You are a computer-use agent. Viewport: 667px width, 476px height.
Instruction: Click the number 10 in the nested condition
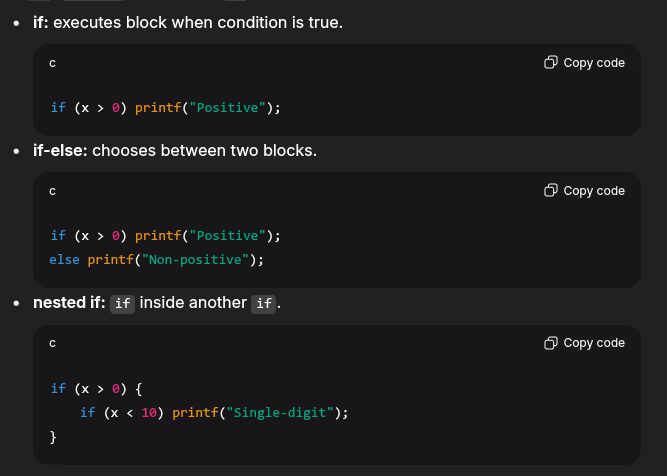pos(149,412)
